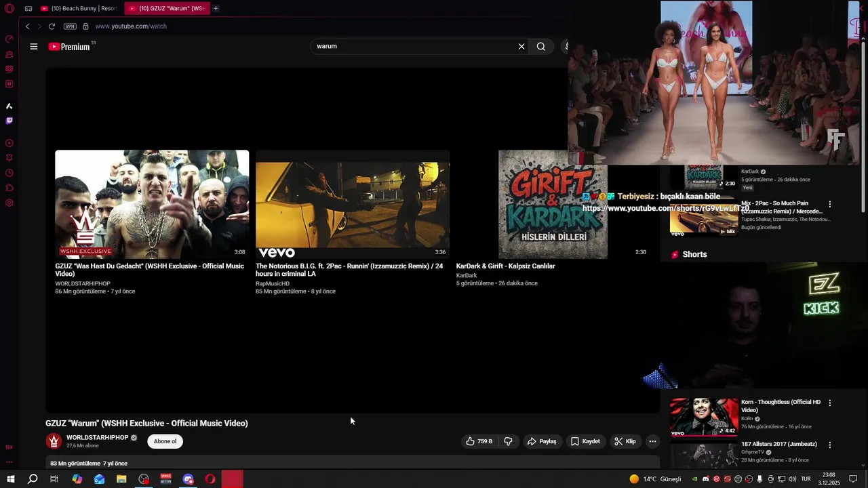Open a new browser tab
868x488 pixels.
pos(216,8)
